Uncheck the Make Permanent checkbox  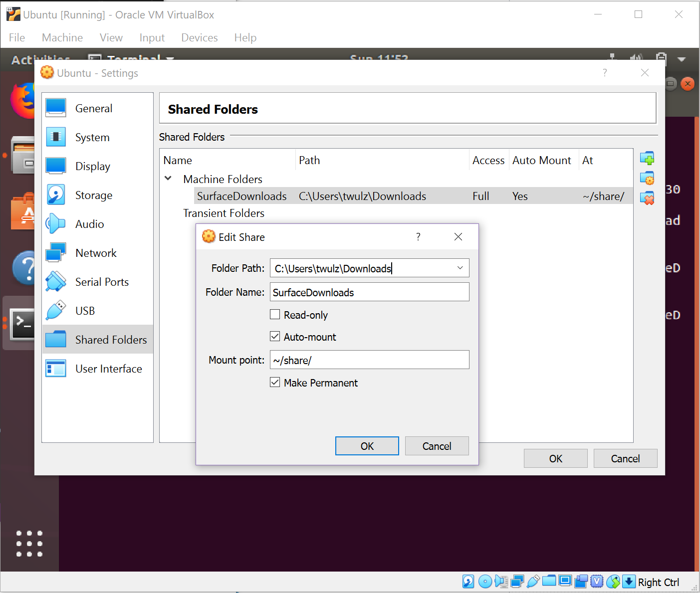[x=275, y=382]
